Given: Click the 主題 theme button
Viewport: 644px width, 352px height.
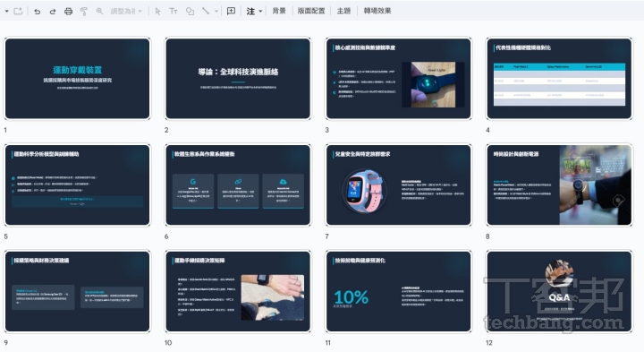Looking at the screenshot, I should point(343,11).
